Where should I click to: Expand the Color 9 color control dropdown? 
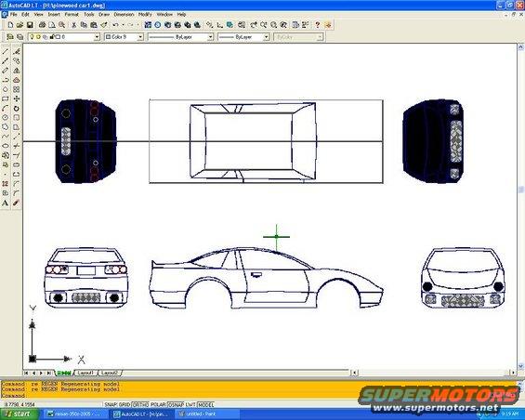(140, 37)
